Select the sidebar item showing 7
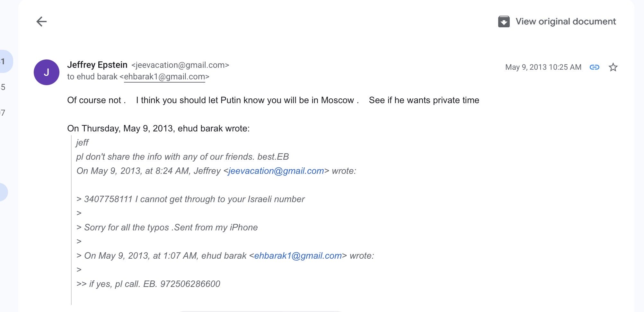Screen dimensions: 644x312 tap(3, 113)
